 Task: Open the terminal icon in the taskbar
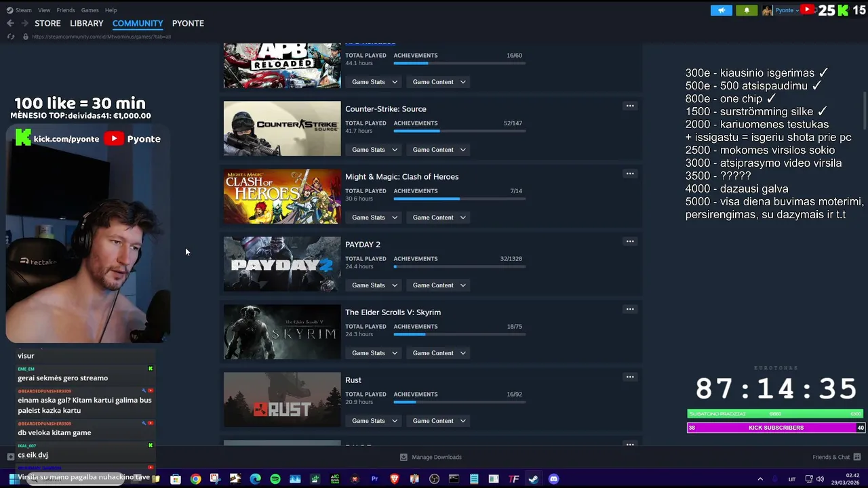(x=454, y=479)
